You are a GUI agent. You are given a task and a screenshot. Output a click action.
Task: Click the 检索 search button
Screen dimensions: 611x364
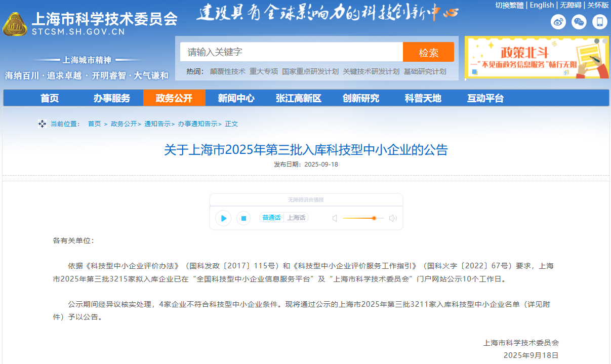429,52
